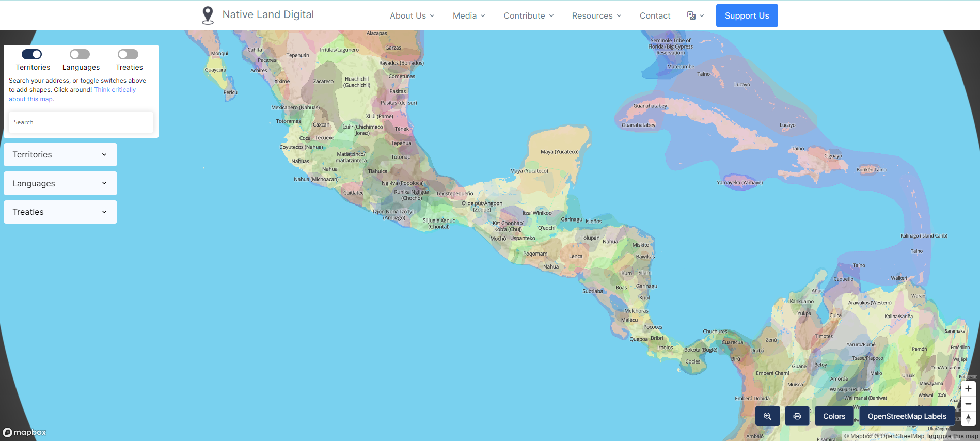Toggle the Colors map button
Image resolution: width=980 pixels, height=442 pixels.
pos(834,416)
